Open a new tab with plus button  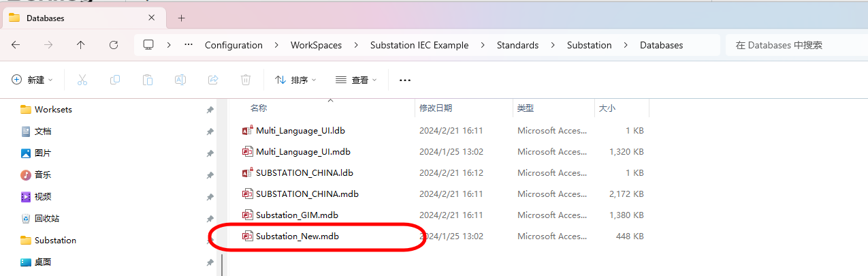(181, 18)
